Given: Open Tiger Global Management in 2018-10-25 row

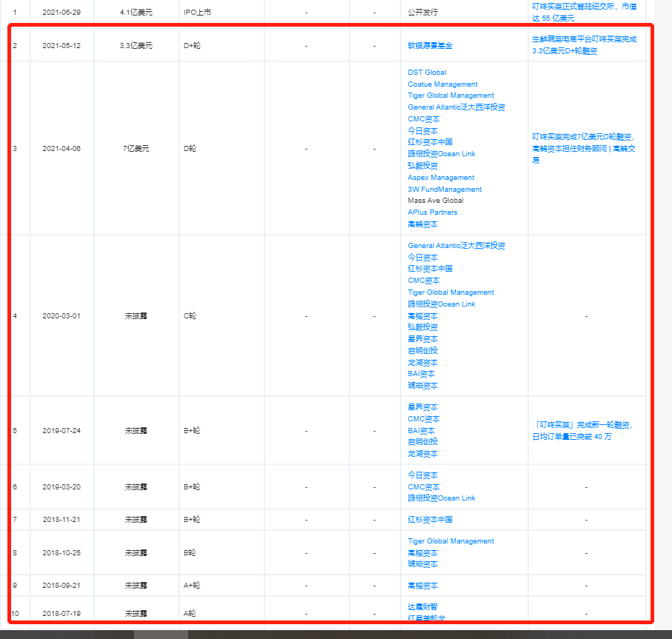Looking at the screenshot, I should tap(450, 541).
